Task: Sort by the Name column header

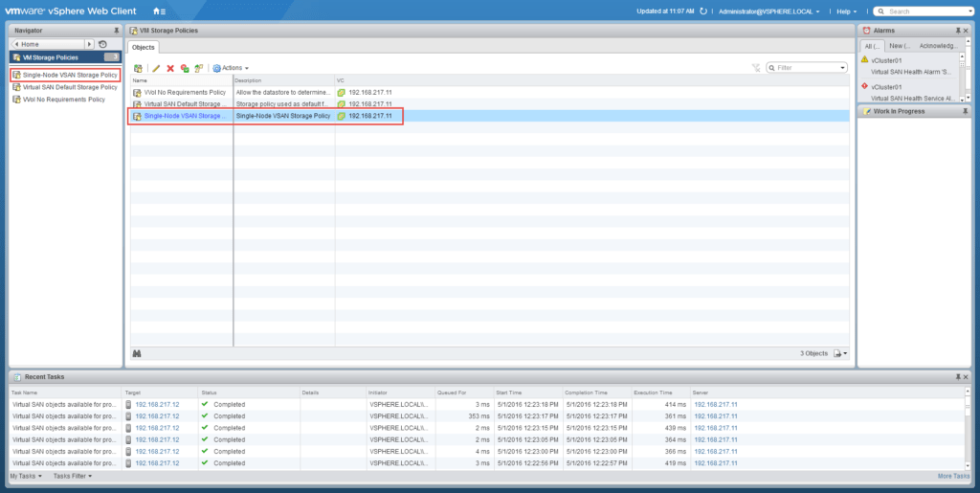Action: pyautogui.click(x=181, y=80)
